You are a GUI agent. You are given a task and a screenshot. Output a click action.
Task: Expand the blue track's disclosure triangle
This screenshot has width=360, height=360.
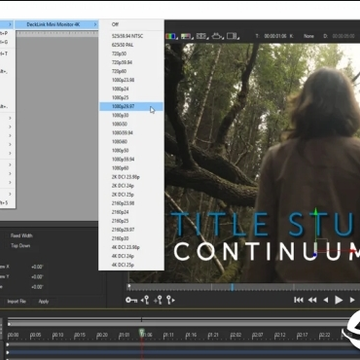(8, 352)
